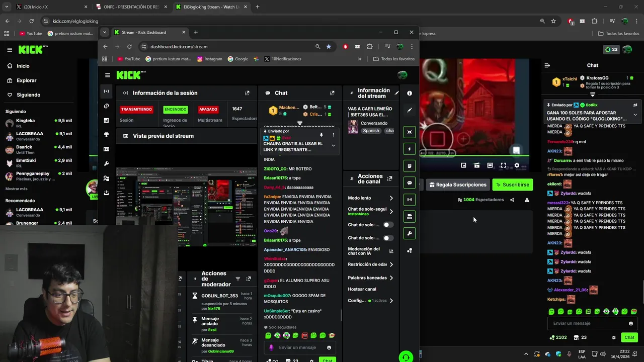Expand the CHAUFA GRATIS pinned message

point(333,145)
